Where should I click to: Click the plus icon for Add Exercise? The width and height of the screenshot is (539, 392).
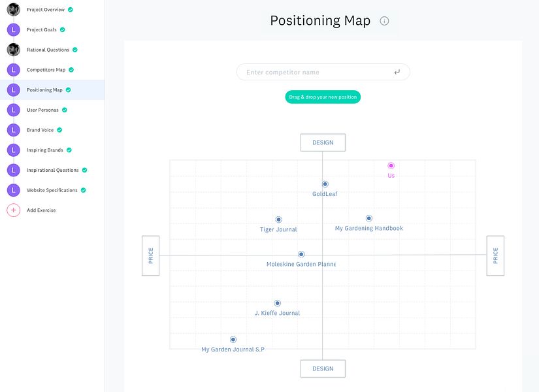pyautogui.click(x=13, y=210)
